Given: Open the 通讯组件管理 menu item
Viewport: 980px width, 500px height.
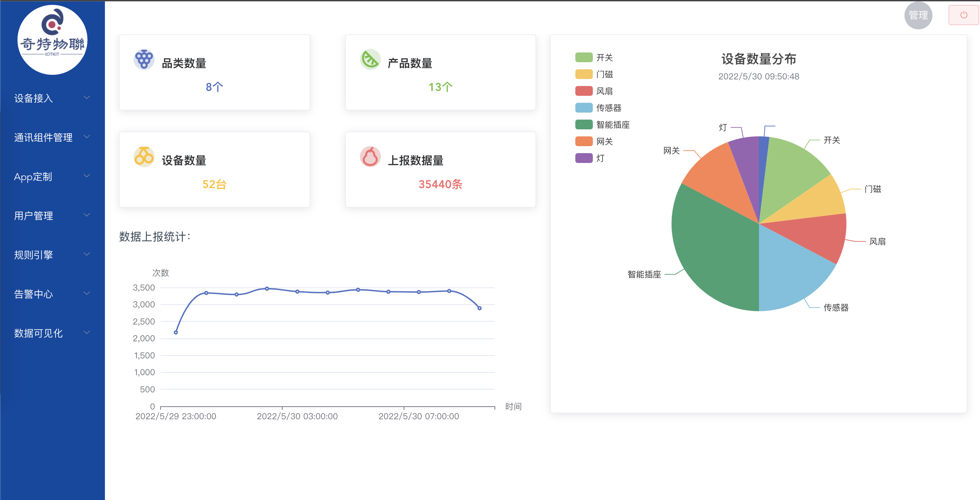Looking at the screenshot, I should [x=43, y=137].
